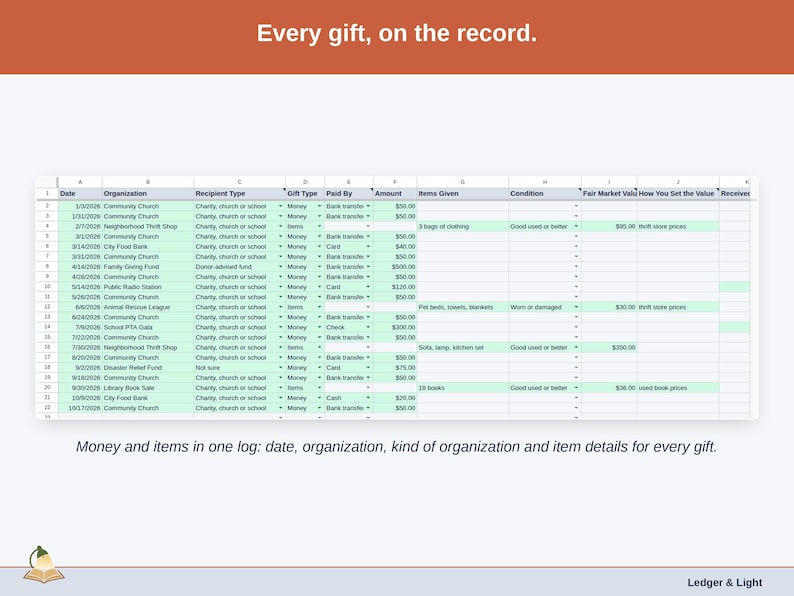Click the $300.00 amount cell
The height and width of the screenshot is (596, 794).
[x=395, y=327]
